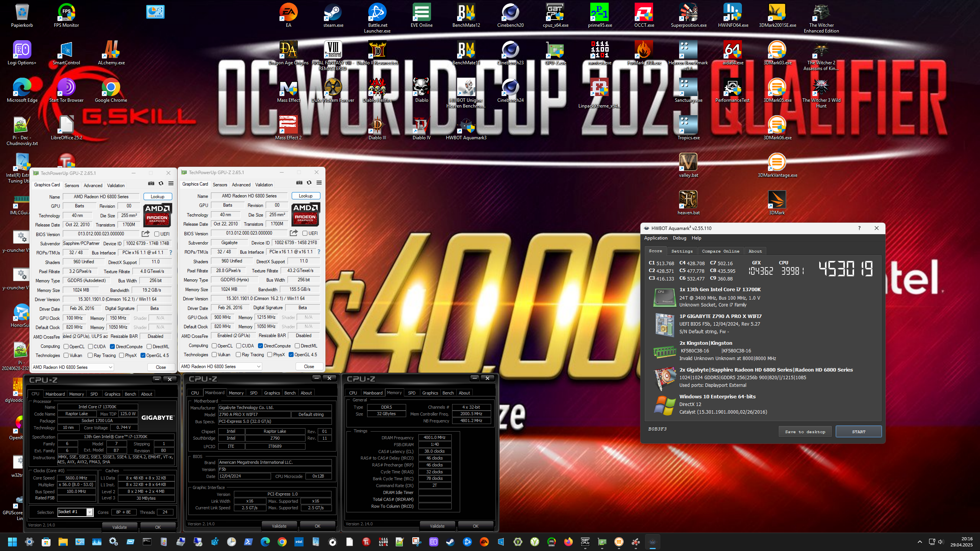This screenshot has width=980, height=551.
Task: Open aida64.exe desktop icon
Action: coord(733,53)
